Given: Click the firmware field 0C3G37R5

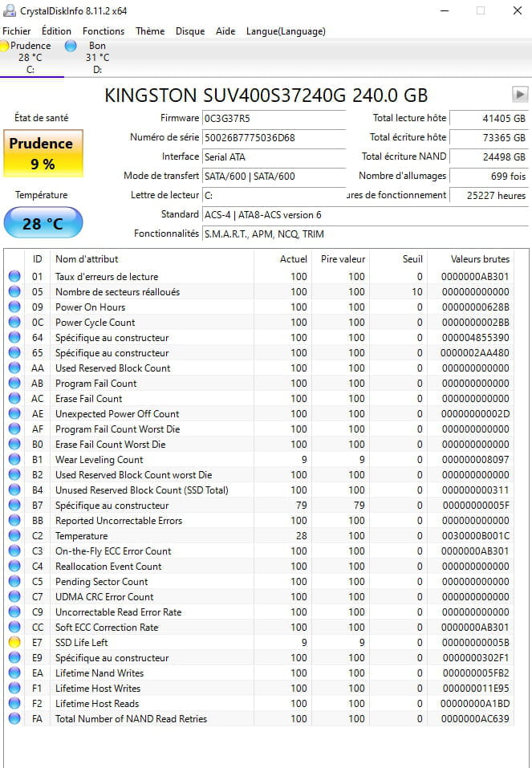Looking at the screenshot, I should point(274,118).
